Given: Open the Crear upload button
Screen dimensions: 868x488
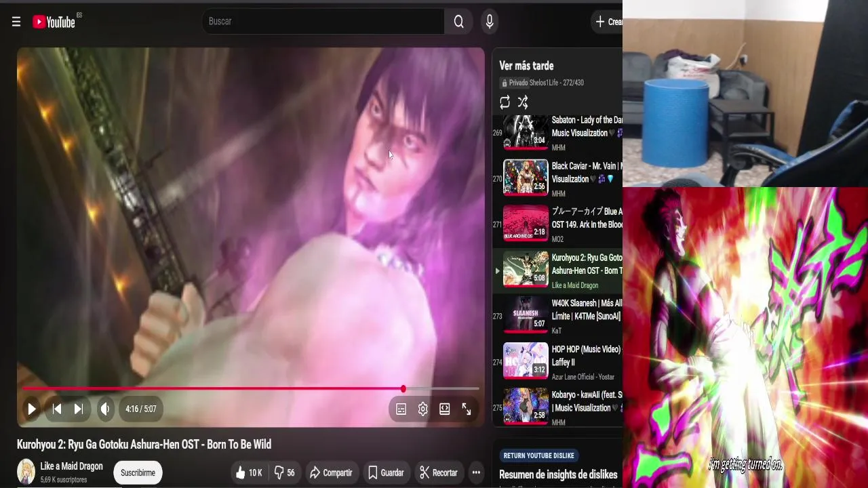Looking at the screenshot, I should point(608,22).
